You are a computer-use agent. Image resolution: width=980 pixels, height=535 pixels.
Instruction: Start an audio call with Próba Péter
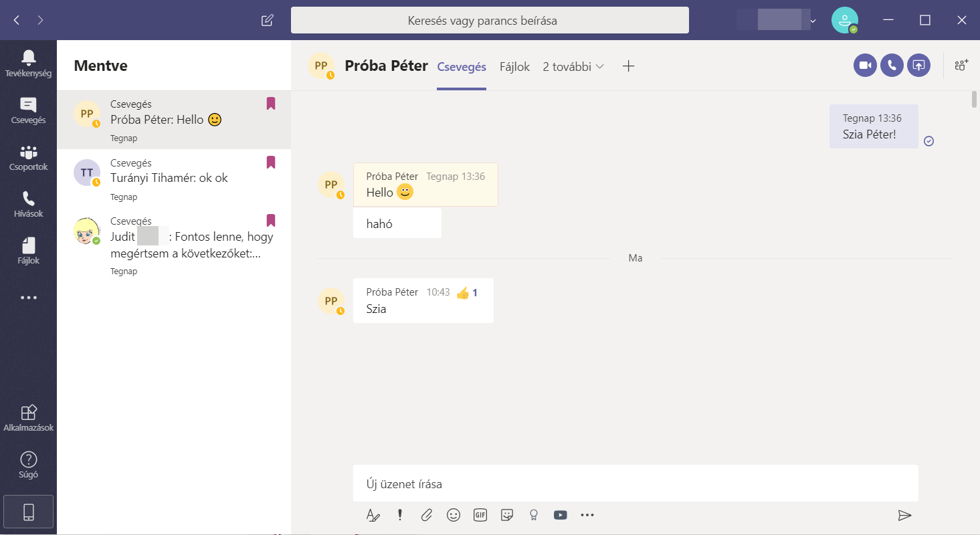[892, 66]
